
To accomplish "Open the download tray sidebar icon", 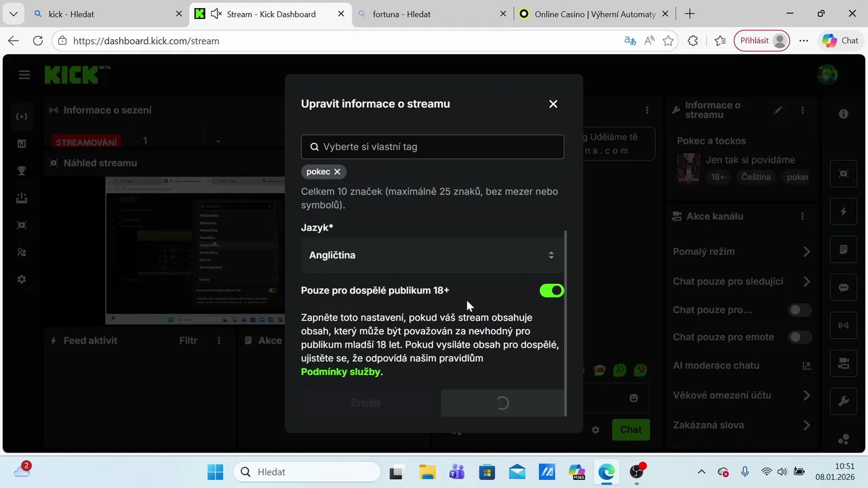I will pyautogui.click(x=22, y=198).
